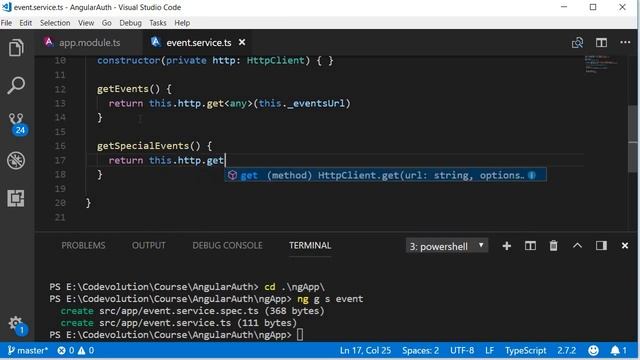The width and height of the screenshot is (640, 360).
Task: Open the Debug view in activity bar
Action: click(x=16, y=160)
